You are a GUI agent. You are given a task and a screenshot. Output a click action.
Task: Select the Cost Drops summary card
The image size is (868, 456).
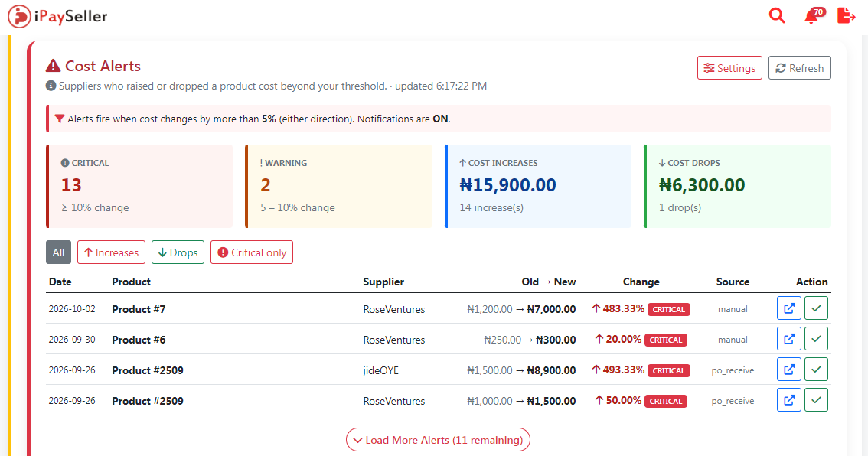point(737,187)
